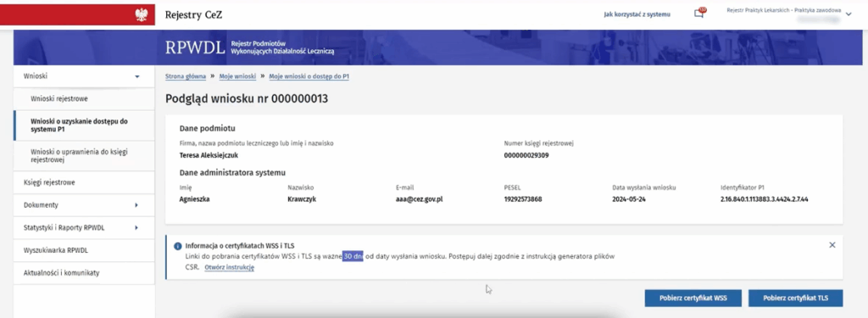The width and height of the screenshot is (868, 318).
Task: Dismiss the WSS and TLS certificates notice
Action: [x=832, y=245]
